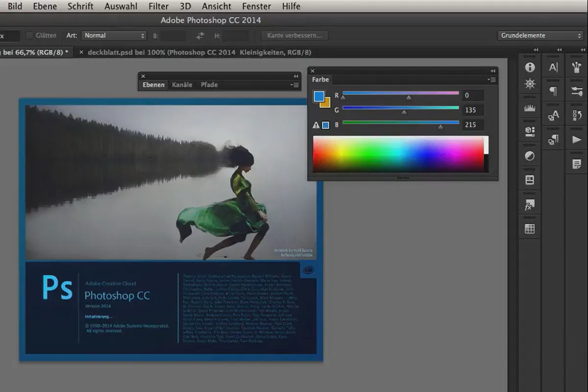Expand the Info dock column arrows

coord(536,49)
